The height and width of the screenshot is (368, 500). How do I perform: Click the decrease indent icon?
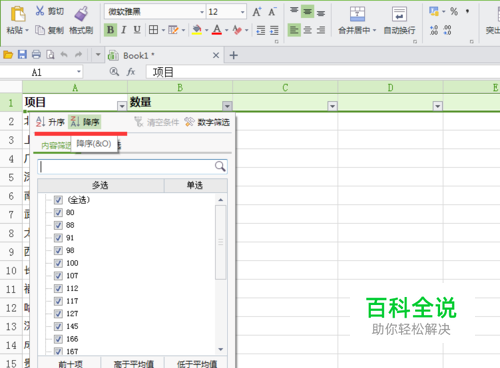(x=261, y=30)
